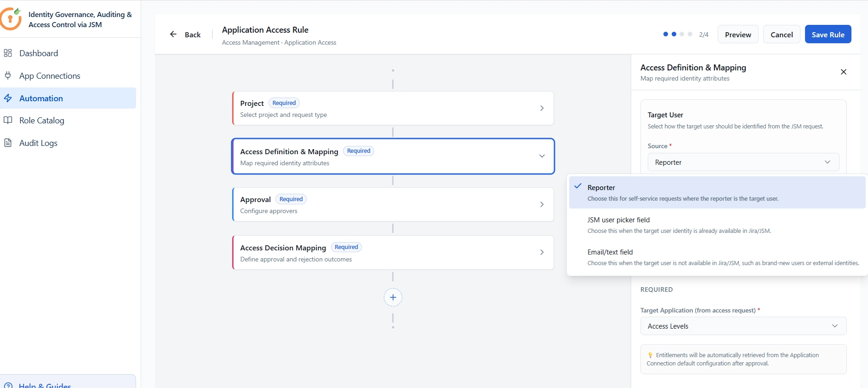
Task: Click the orange keyhole app logo
Action: pyautogui.click(x=11, y=19)
